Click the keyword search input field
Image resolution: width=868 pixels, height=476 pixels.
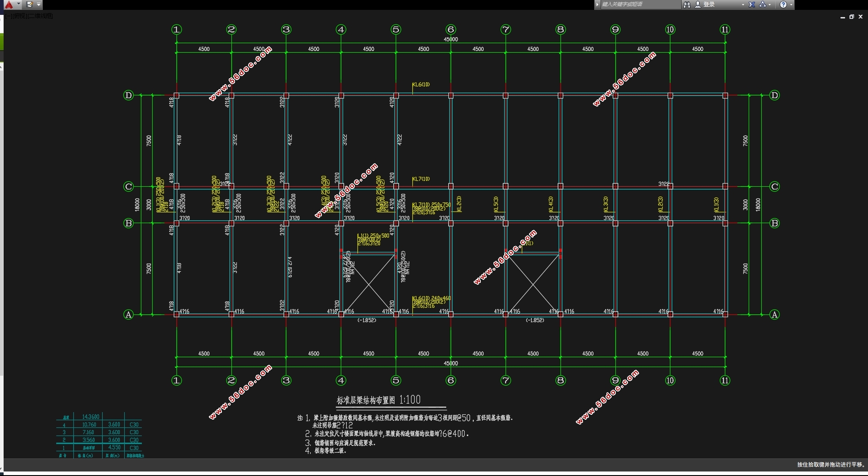click(x=641, y=4)
